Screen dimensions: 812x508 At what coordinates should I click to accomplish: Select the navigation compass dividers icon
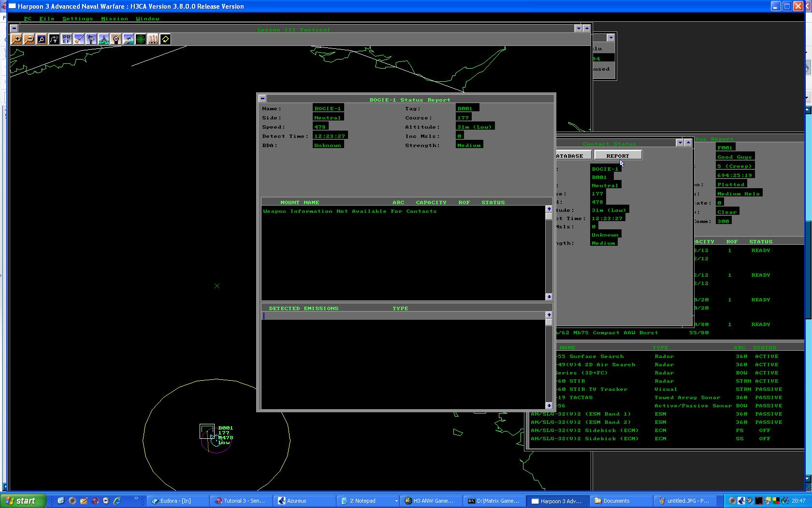(103, 39)
